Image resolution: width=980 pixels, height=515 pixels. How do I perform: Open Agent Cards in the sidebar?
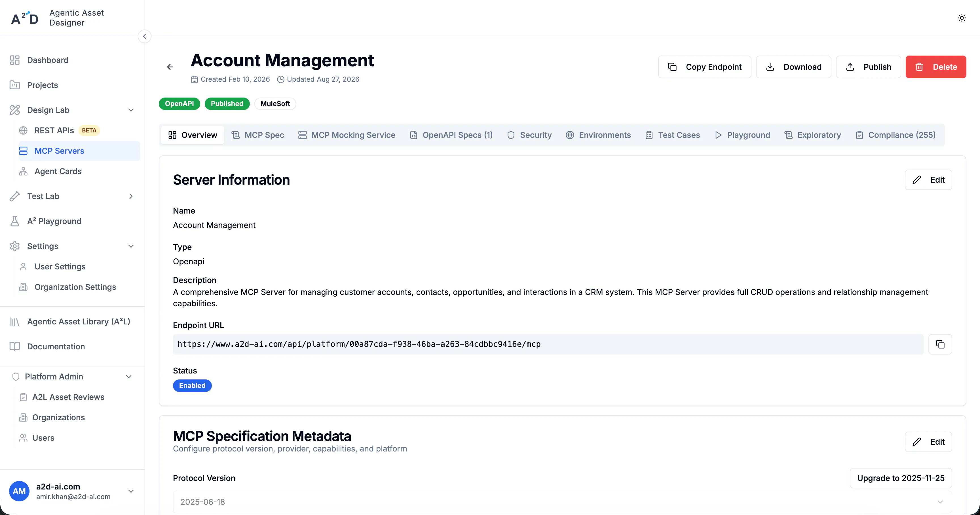point(79,171)
